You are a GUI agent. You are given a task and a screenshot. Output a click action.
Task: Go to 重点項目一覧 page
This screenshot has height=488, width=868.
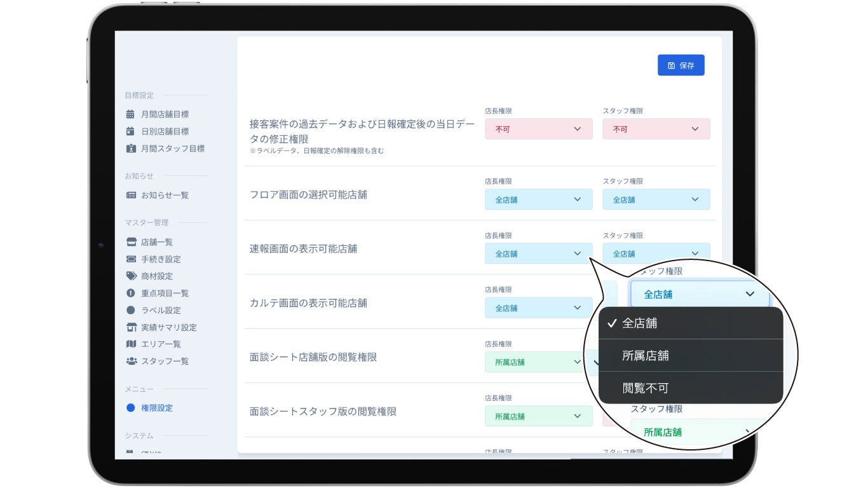point(165,293)
